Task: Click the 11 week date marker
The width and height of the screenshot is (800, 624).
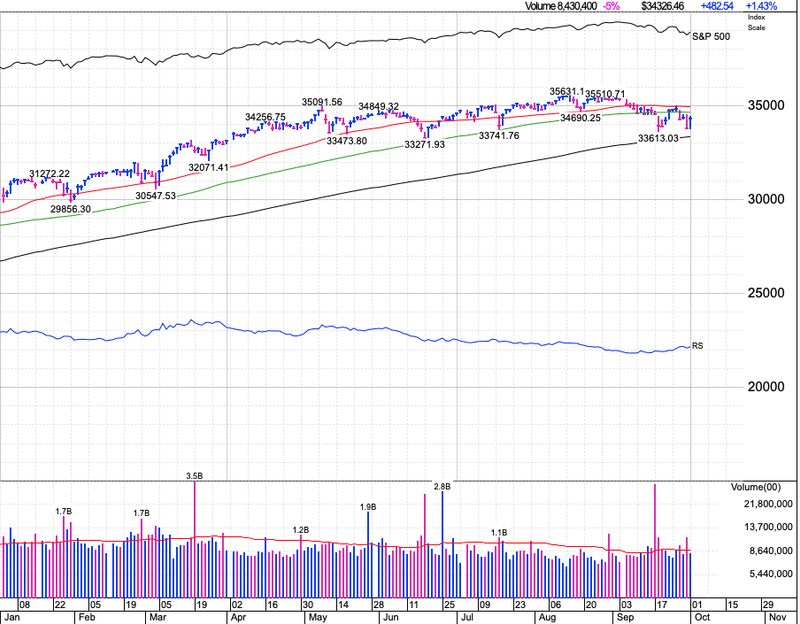Action: pos(414,605)
